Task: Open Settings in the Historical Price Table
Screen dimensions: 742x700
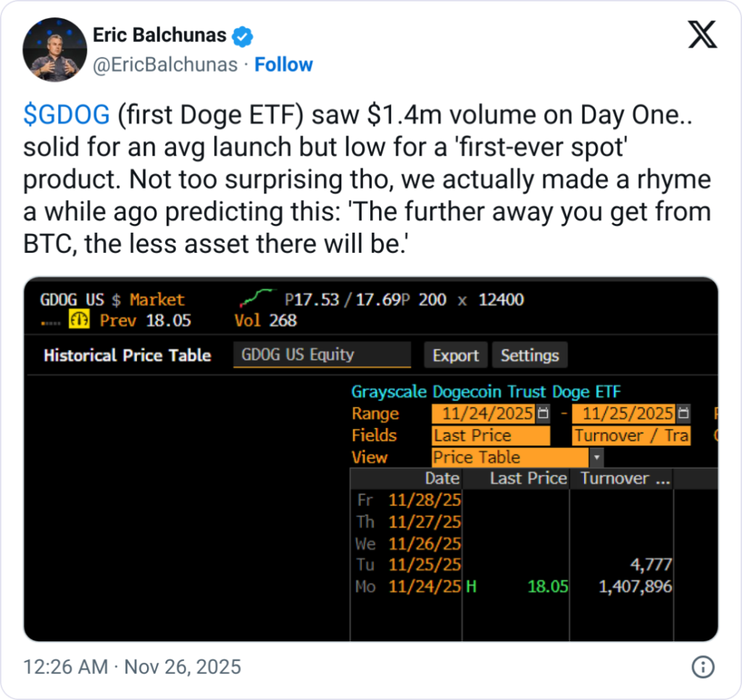Action: point(530,355)
